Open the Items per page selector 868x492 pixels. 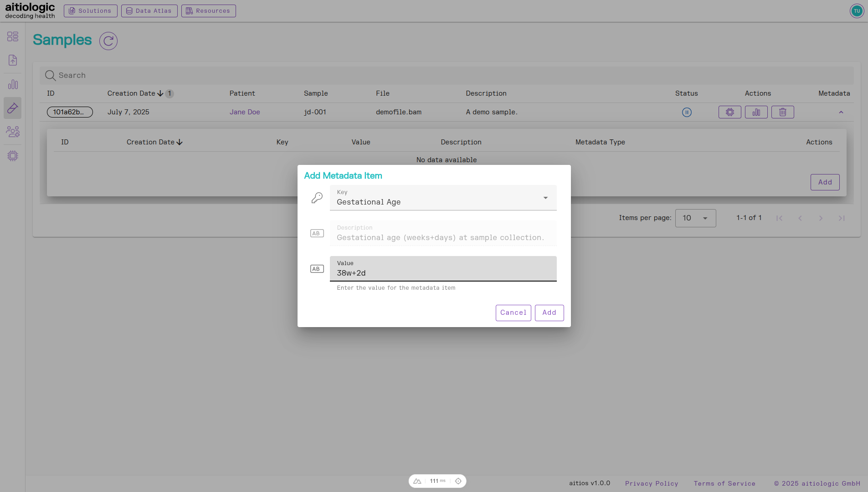(695, 218)
